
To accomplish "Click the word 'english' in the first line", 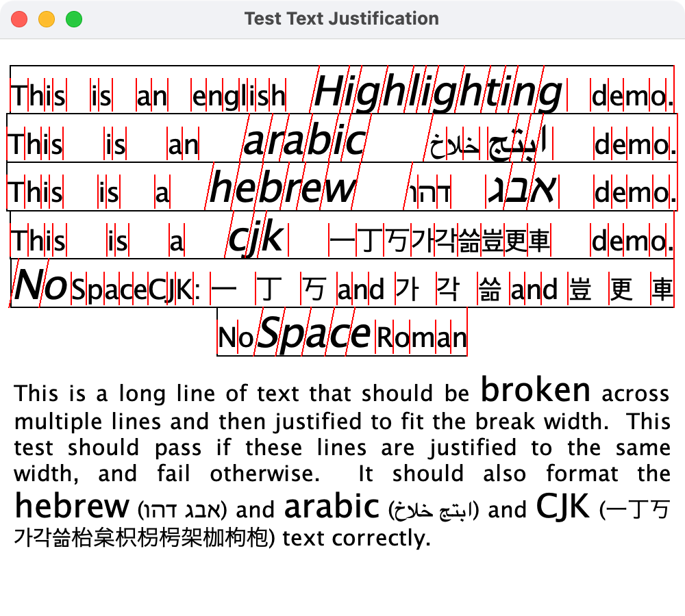I will coord(238,97).
